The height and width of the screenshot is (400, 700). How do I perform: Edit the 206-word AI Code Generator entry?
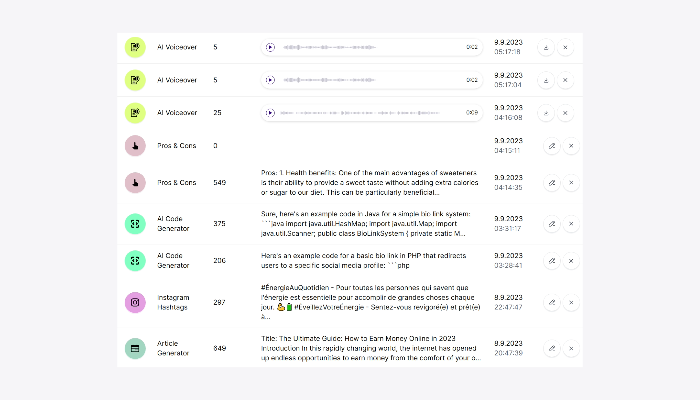coord(552,261)
